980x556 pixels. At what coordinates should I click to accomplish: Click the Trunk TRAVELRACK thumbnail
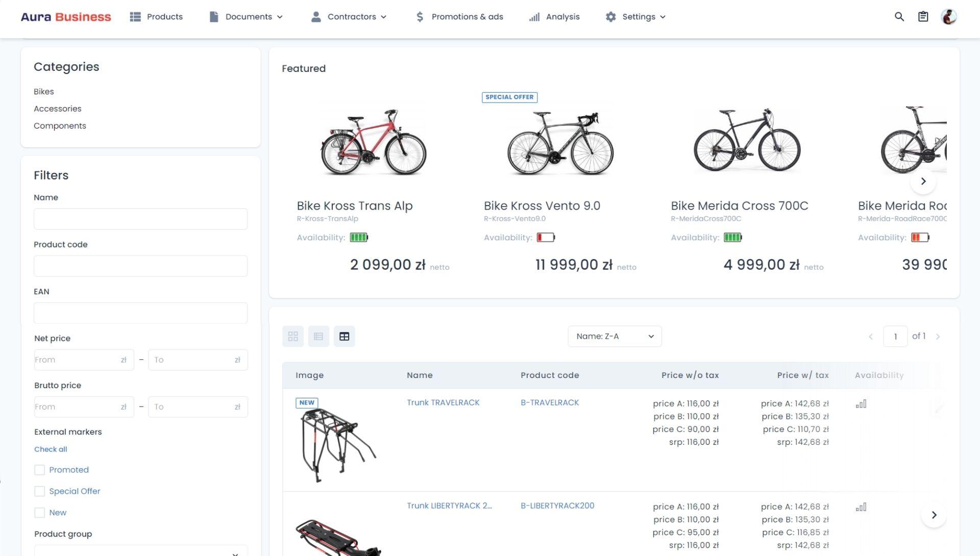(338, 445)
